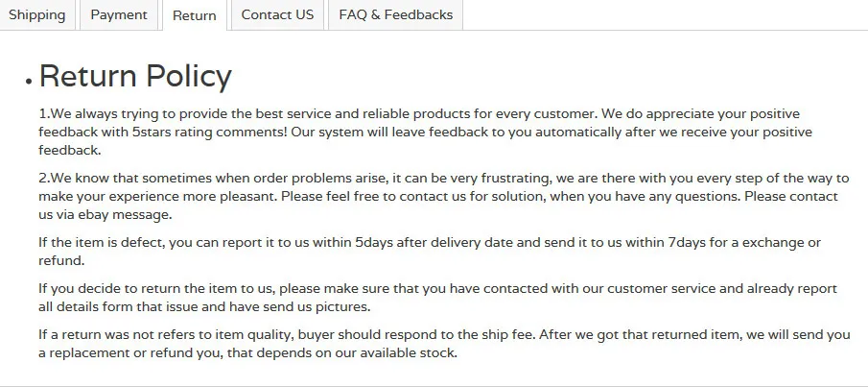Click paragraph 2 about order problems

point(443,196)
